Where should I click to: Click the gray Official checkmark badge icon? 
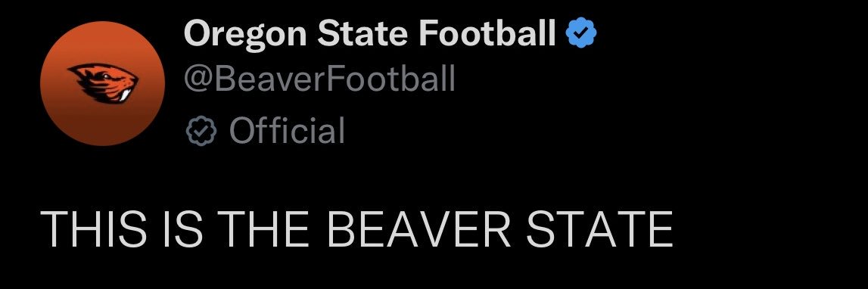[199, 131]
